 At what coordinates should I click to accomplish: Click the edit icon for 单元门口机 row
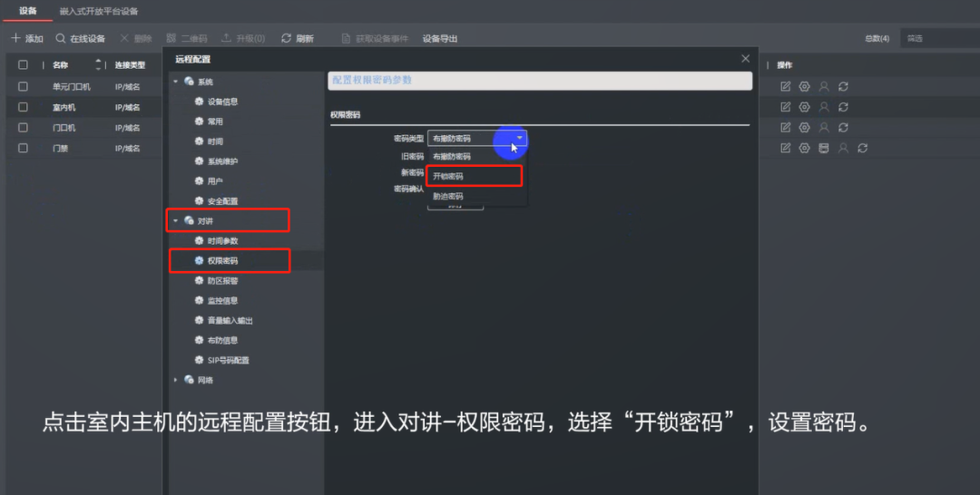pyautogui.click(x=786, y=87)
